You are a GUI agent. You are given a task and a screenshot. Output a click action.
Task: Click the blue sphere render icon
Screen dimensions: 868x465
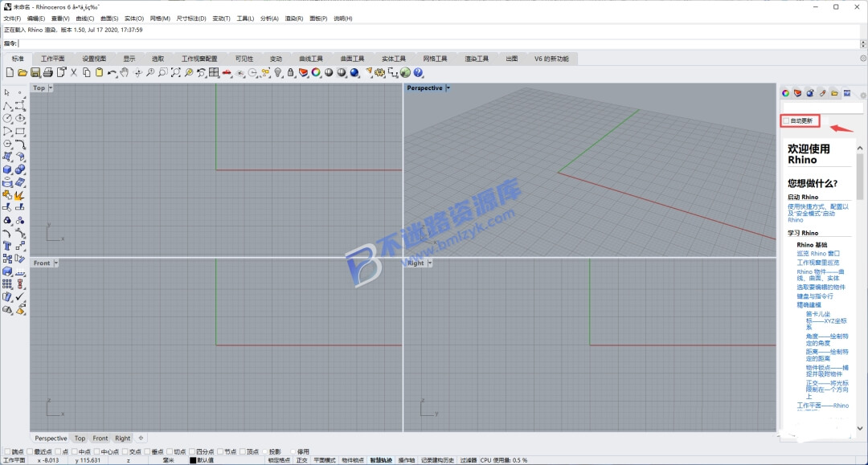click(354, 72)
